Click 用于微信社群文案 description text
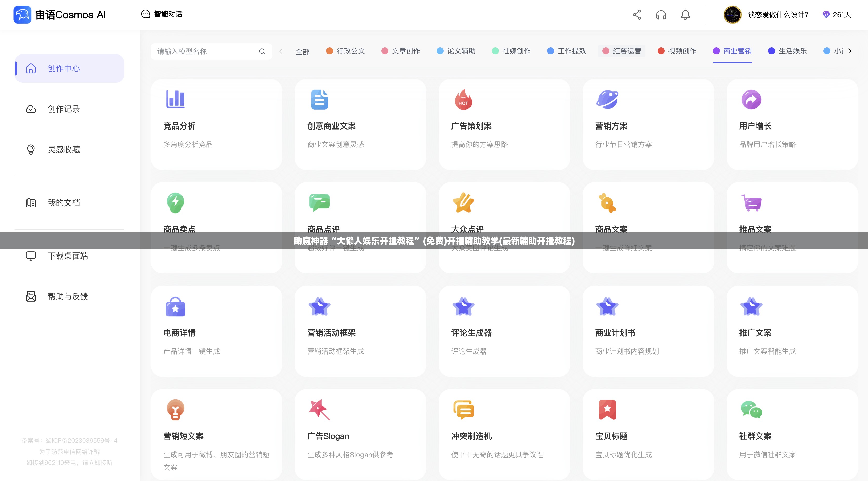The height and width of the screenshot is (481, 868). click(x=767, y=455)
